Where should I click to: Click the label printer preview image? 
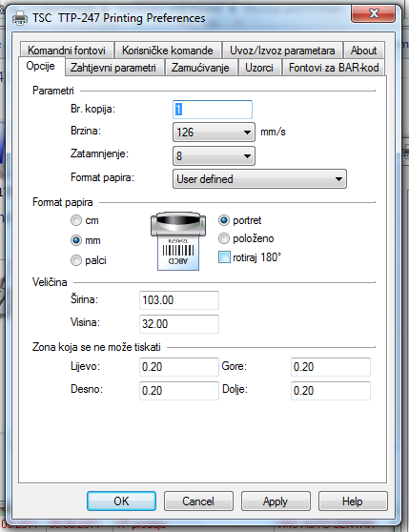pyautogui.click(x=178, y=241)
